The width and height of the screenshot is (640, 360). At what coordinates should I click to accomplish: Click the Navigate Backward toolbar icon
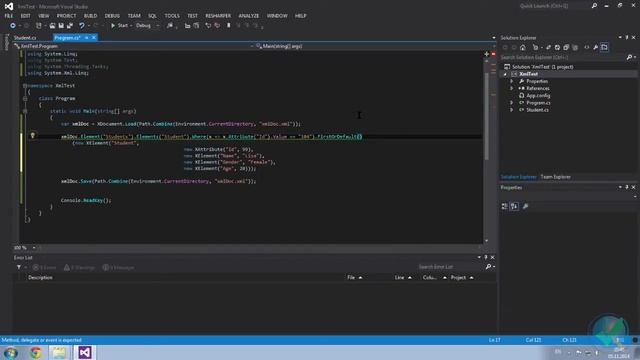click(13, 26)
